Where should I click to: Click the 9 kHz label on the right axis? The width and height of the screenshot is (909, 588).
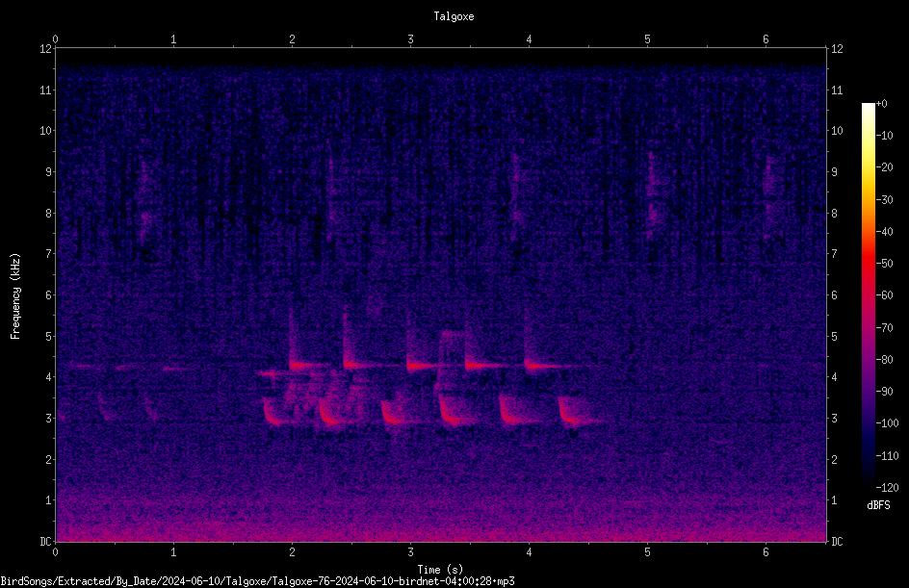click(x=834, y=172)
